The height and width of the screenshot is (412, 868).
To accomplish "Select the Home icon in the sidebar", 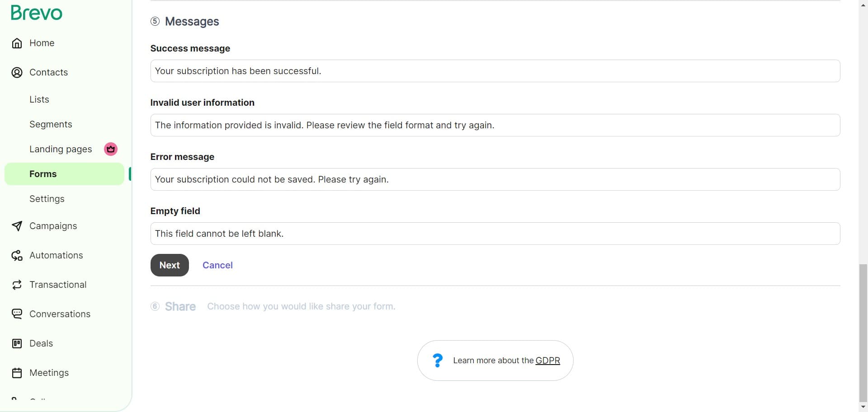I will pyautogui.click(x=17, y=43).
